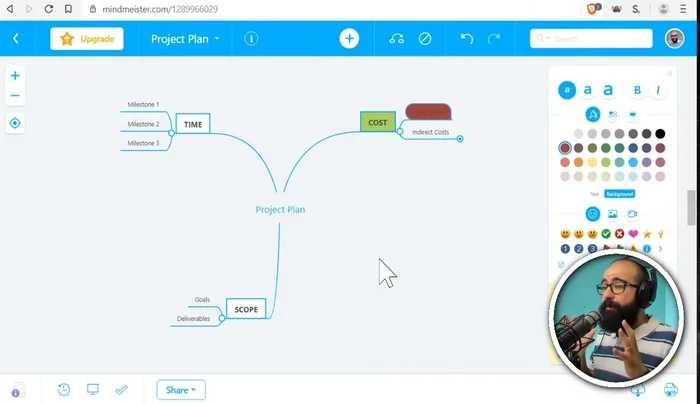Click the add topic plus button
Image resolution: width=700 pixels, height=404 pixels.
349,39
